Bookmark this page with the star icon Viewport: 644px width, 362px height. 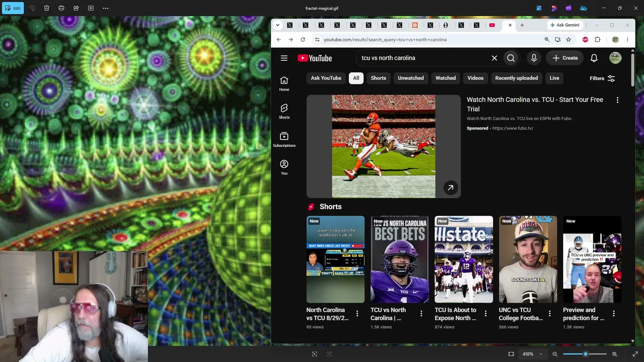pyautogui.click(x=569, y=40)
